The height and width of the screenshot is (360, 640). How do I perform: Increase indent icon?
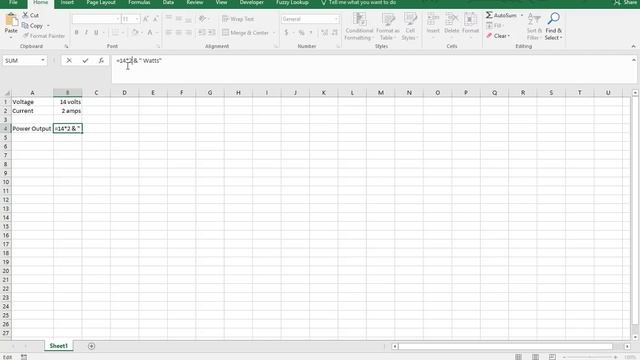pos(211,32)
